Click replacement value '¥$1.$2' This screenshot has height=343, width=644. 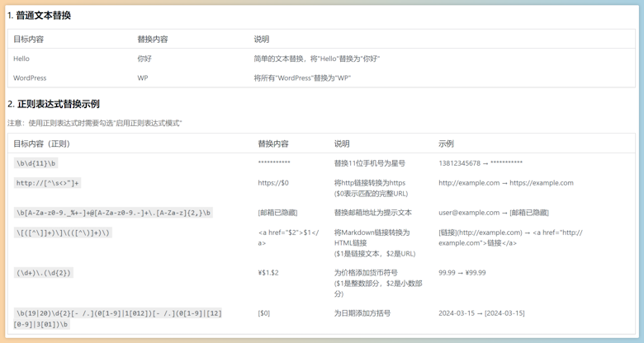(268, 273)
